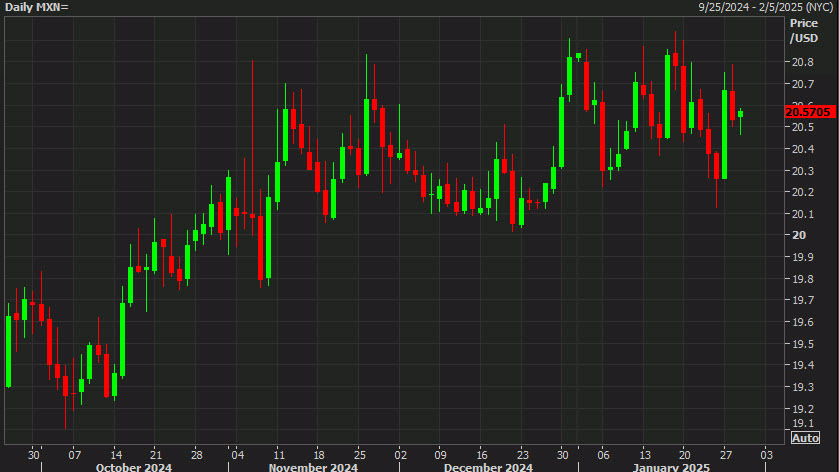The height and width of the screenshot is (472, 839).
Task: Click the 27 date tick in January
Action: (726, 455)
